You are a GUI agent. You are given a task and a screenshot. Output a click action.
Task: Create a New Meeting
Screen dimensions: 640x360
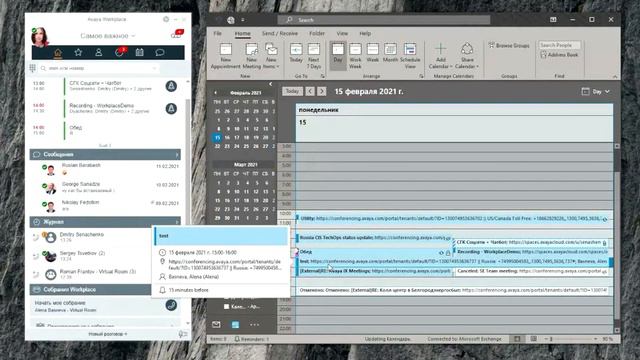(x=251, y=56)
